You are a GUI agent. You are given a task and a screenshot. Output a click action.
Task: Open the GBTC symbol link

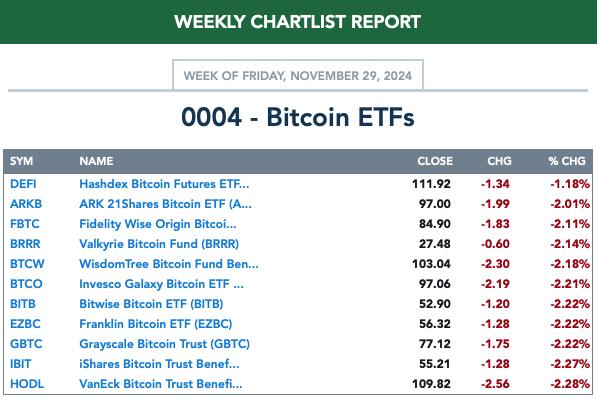point(26,344)
